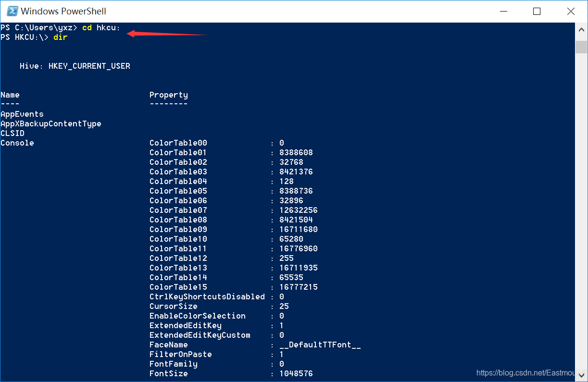Click the ExtendedEditKey property name

point(186,325)
